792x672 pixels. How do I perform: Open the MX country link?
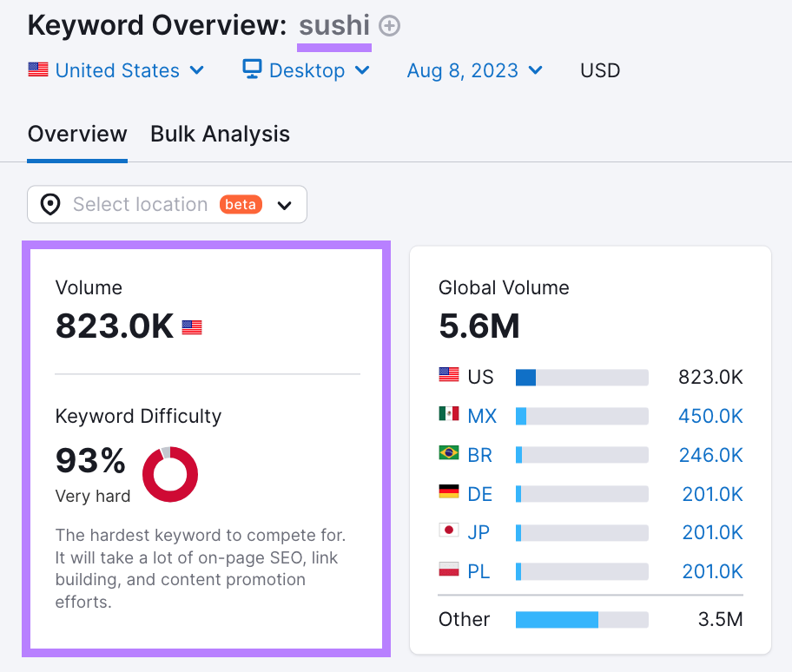coord(482,417)
